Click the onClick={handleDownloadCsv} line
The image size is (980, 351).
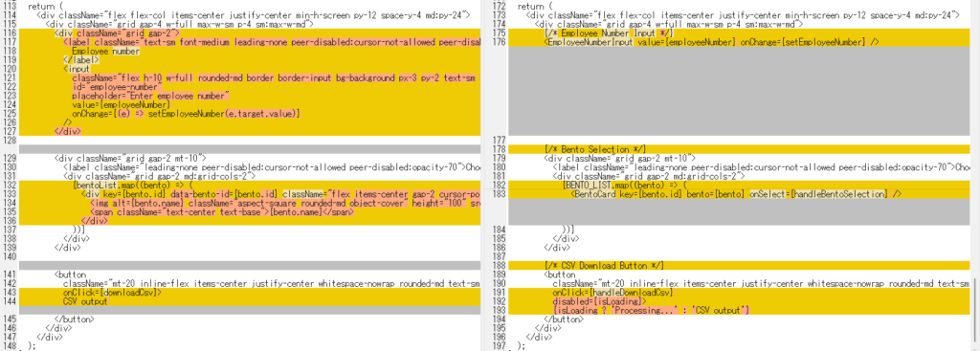pos(612,293)
